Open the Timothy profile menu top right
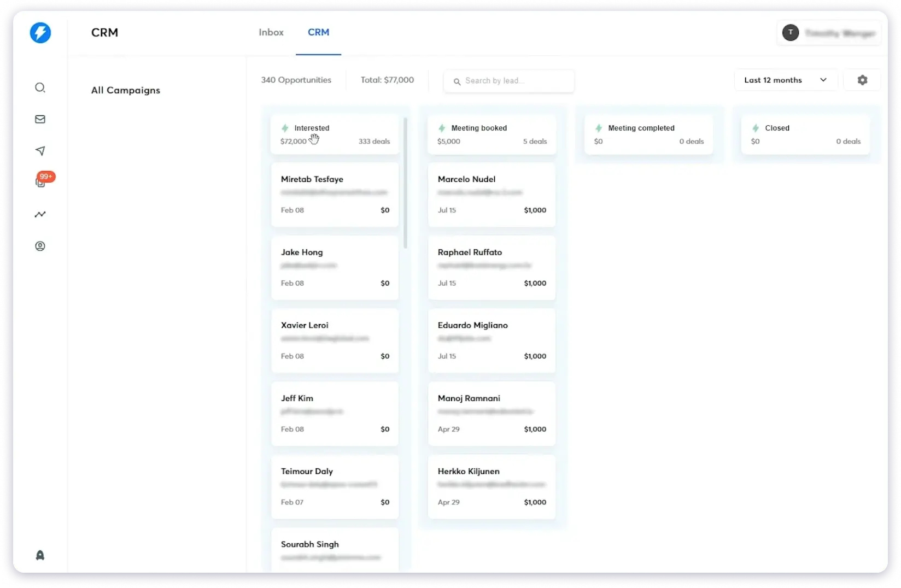 [829, 33]
